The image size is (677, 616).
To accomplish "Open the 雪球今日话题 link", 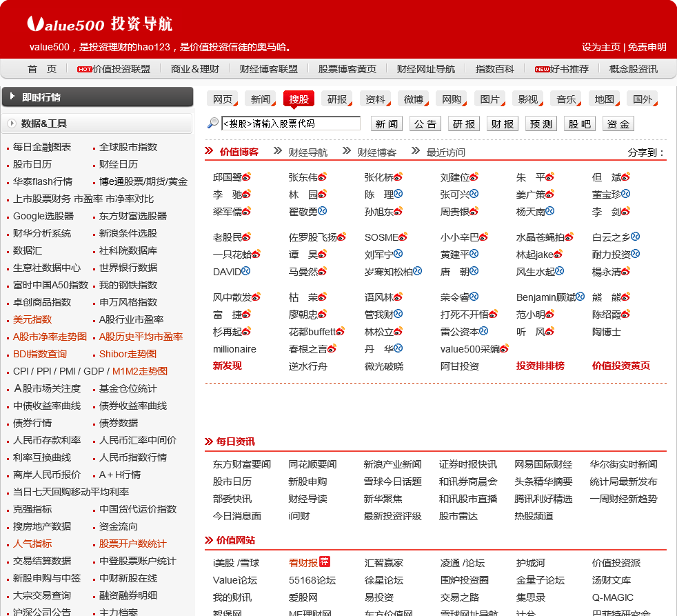I will [392, 481].
